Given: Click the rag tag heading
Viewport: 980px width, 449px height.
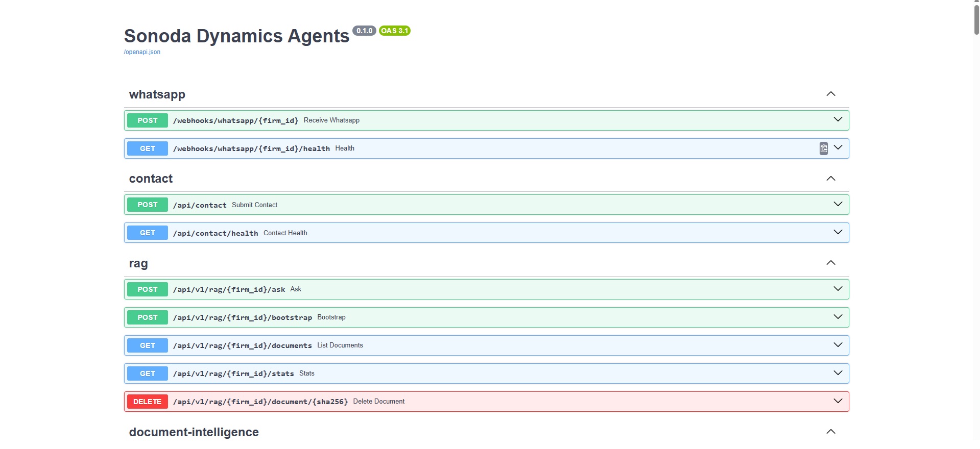Looking at the screenshot, I should pos(138,264).
